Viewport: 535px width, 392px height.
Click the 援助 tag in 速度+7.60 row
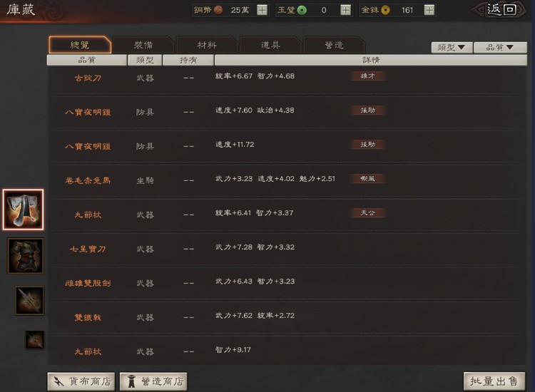click(x=368, y=110)
